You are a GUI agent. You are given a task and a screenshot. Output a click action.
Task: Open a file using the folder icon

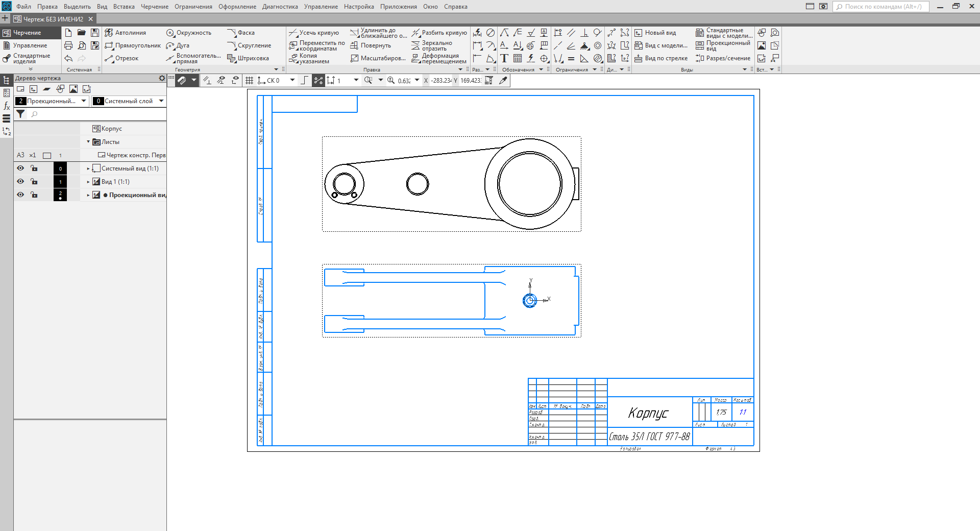pyautogui.click(x=82, y=33)
